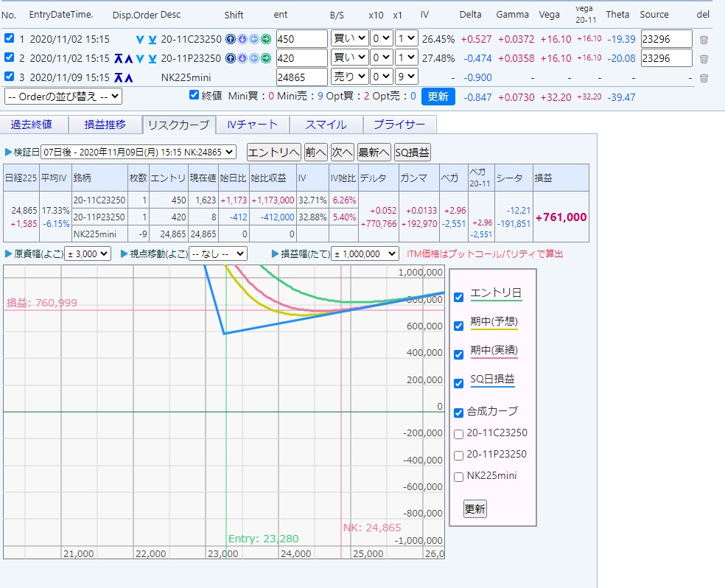This screenshot has height=588, width=725.
Task: Uncheck the row 1 order checkbox
Action: pos(9,38)
